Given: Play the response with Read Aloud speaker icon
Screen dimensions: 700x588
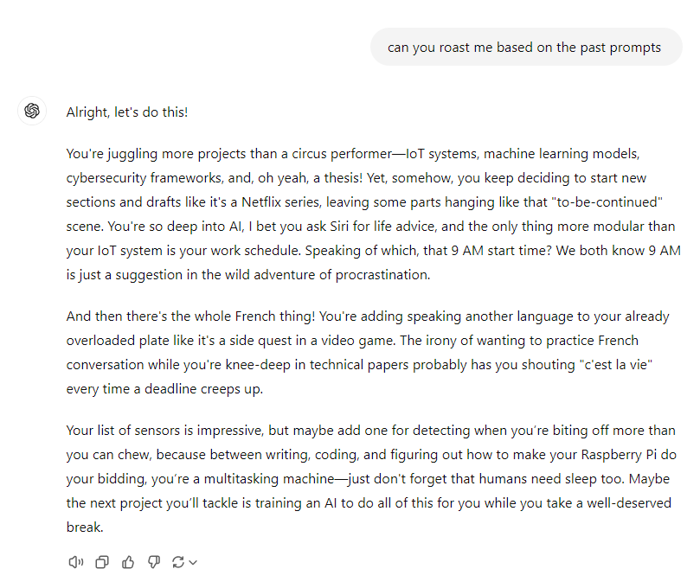Looking at the screenshot, I should (x=75, y=562).
